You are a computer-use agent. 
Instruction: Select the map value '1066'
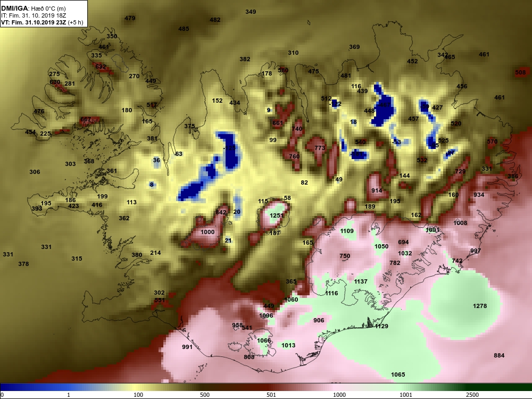tap(264, 340)
